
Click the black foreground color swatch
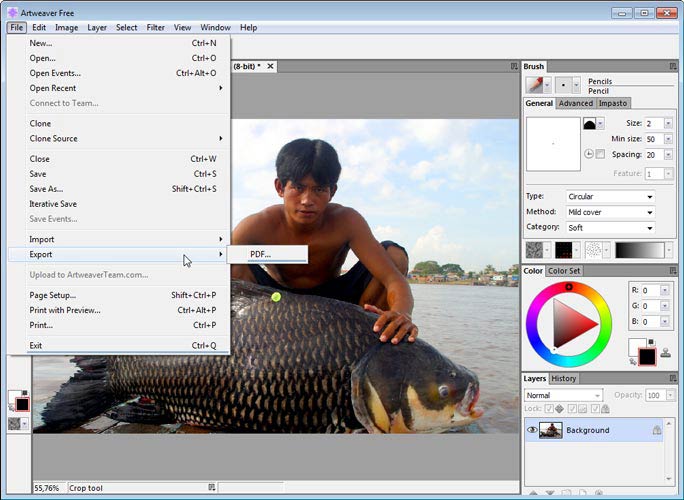(x=646, y=357)
